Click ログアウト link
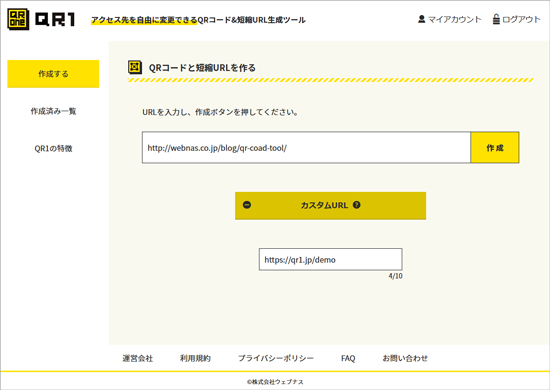 tap(521, 19)
